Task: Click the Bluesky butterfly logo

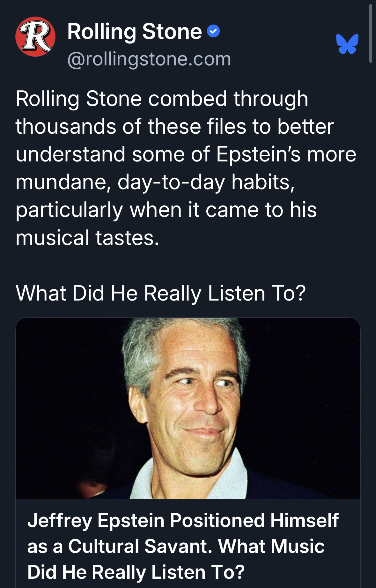Action: (x=347, y=44)
